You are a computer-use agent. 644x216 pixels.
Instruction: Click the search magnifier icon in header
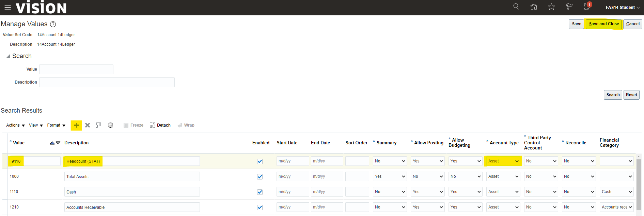[x=516, y=7]
